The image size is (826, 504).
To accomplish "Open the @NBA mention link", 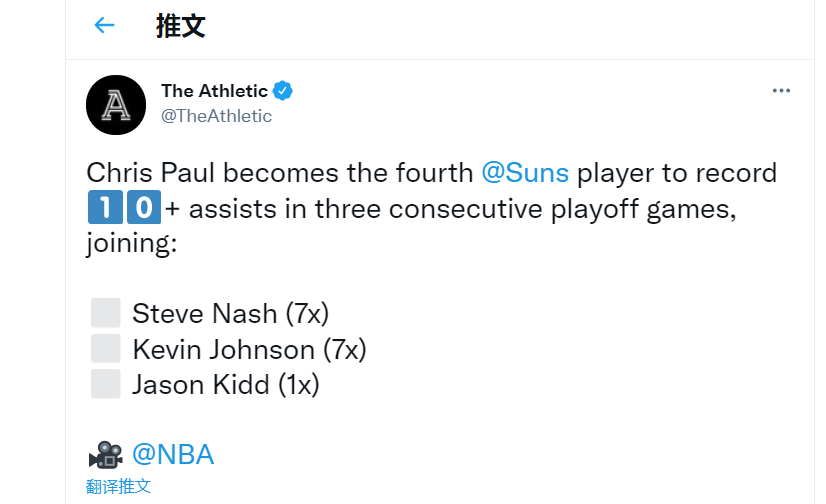I will coord(173,454).
